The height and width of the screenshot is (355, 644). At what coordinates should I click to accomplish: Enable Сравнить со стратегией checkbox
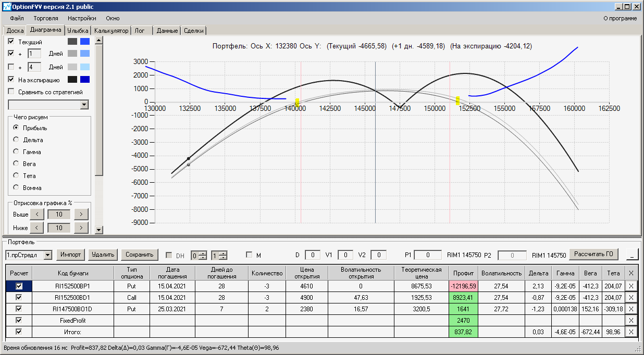[x=11, y=92]
